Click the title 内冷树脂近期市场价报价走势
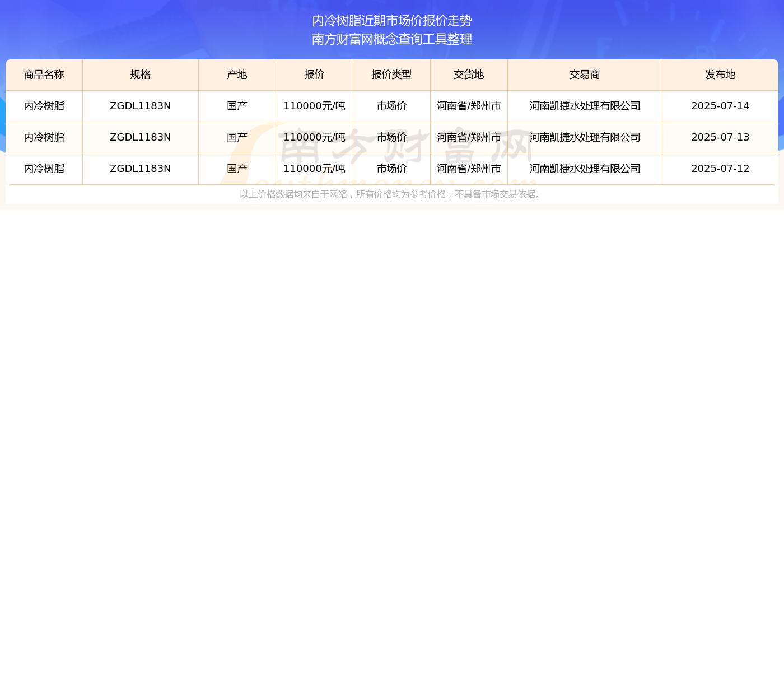The height and width of the screenshot is (675, 784). point(392,21)
